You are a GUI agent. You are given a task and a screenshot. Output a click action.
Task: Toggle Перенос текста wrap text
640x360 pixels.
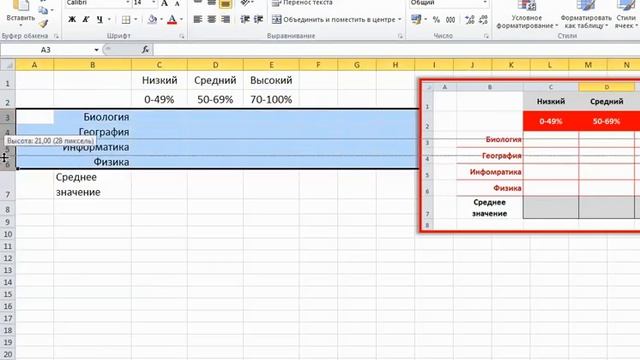click(302, 3)
